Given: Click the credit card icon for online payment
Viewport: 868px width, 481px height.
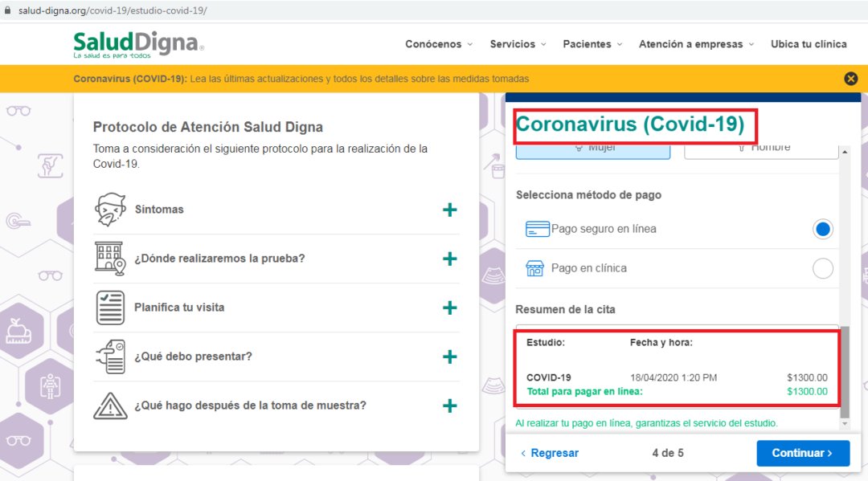Looking at the screenshot, I should click(537, 229).
